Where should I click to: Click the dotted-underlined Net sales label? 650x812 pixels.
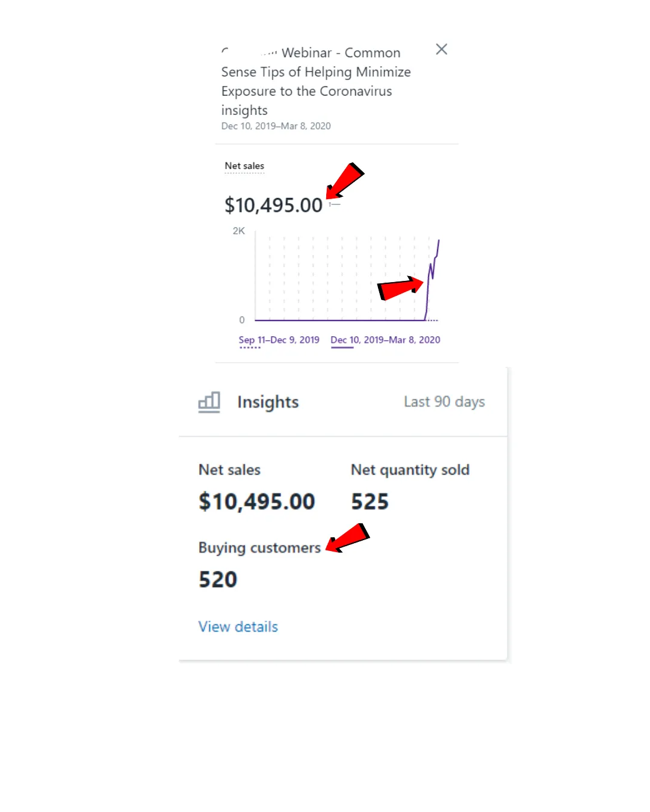coord(244,166)
